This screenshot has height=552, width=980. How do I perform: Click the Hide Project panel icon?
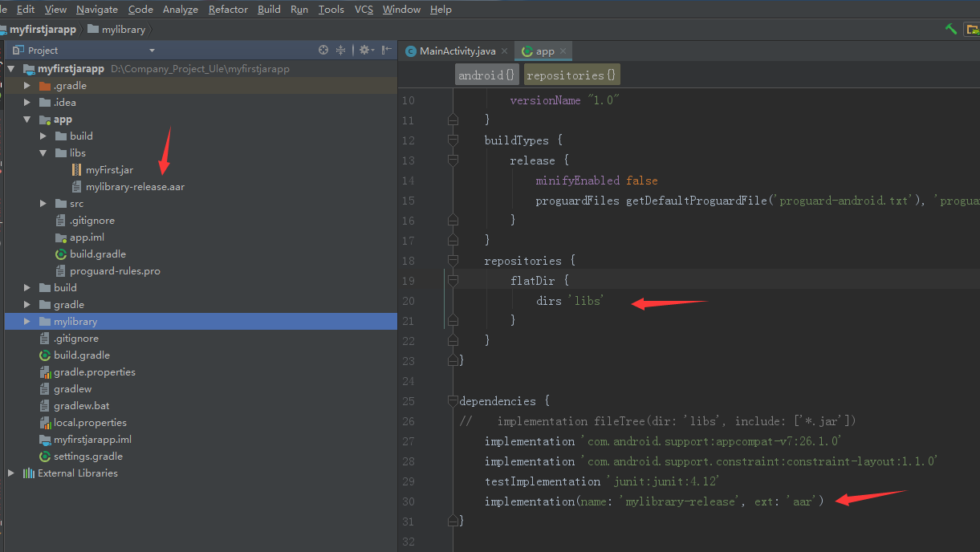(x=386, y=50)
